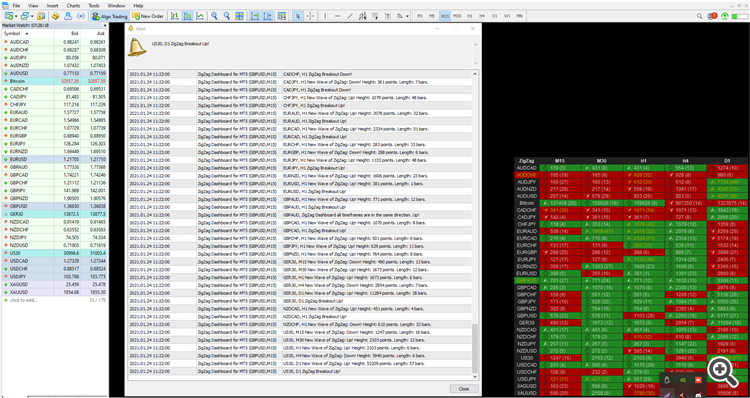Zoom out on the chart
Image resolution: width=750 pixels, height=398 pixels.
227,16
